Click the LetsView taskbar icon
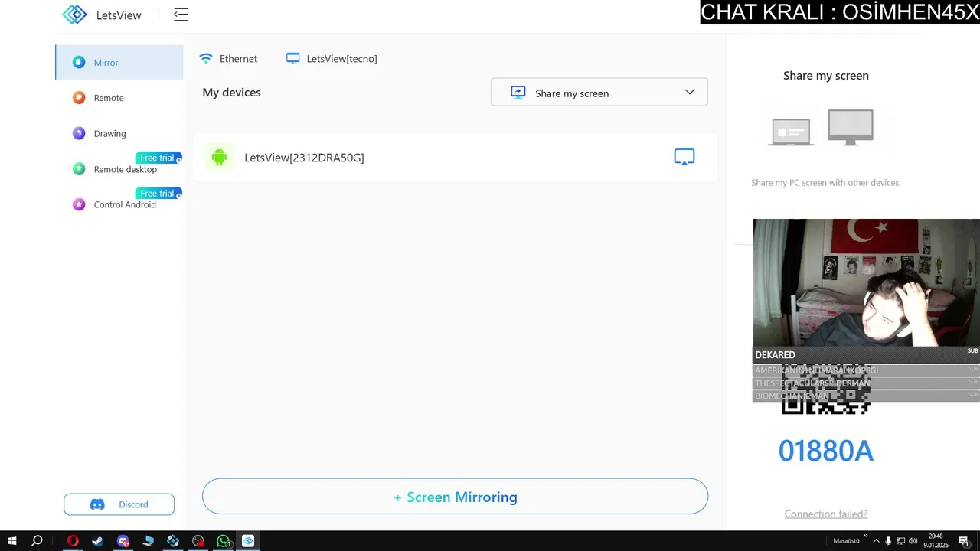 coord(248,541)
